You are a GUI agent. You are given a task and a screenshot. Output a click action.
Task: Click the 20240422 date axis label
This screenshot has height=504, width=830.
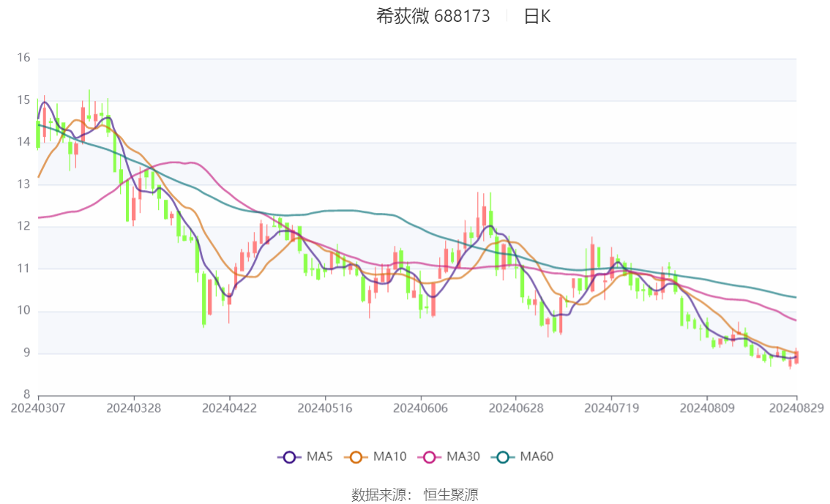[x=229, y=408]
